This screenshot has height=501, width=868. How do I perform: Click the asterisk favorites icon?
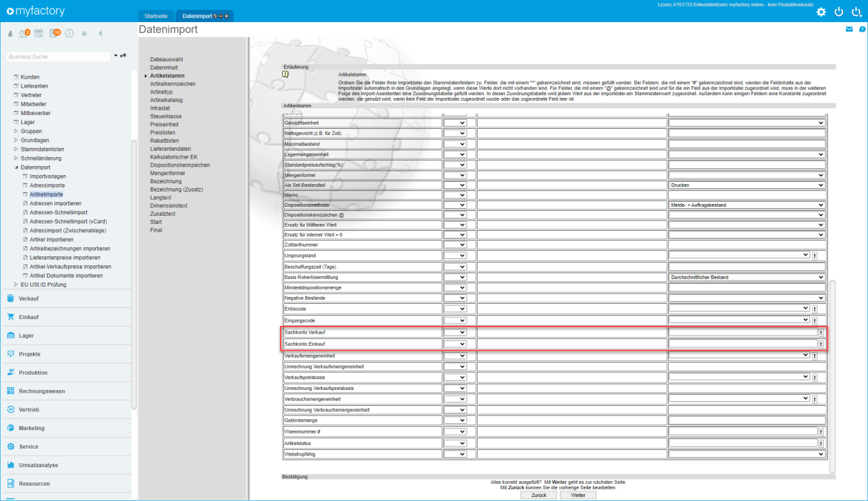point(84,33)
